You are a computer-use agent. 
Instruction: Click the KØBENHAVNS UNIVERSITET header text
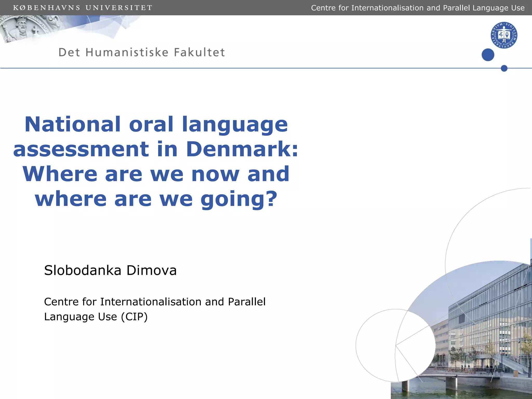(83, 8)
